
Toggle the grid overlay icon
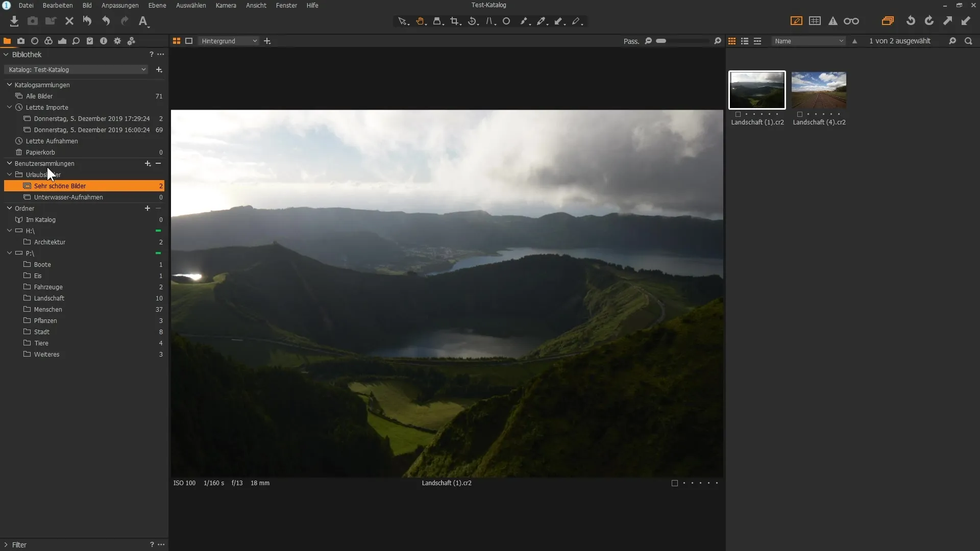815,21
